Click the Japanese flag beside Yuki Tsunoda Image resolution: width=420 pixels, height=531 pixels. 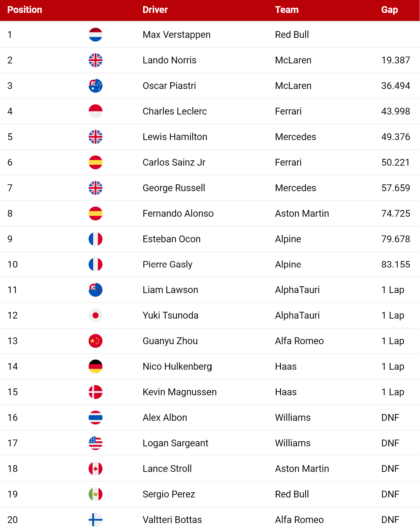95,315
